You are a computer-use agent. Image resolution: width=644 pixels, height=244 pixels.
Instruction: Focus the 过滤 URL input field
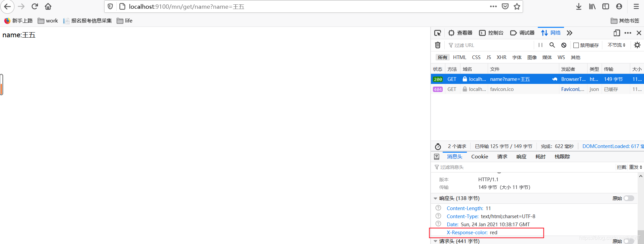coord(491,45)
